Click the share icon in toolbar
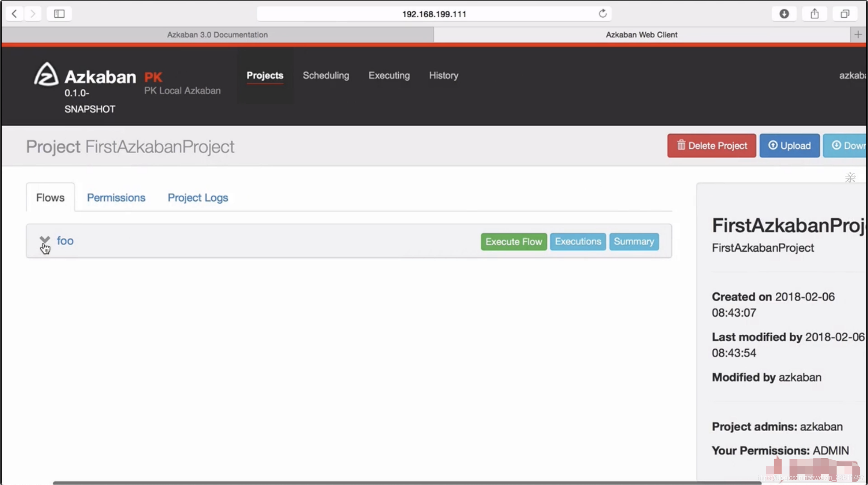868x485 pixels. click(815, 14)
